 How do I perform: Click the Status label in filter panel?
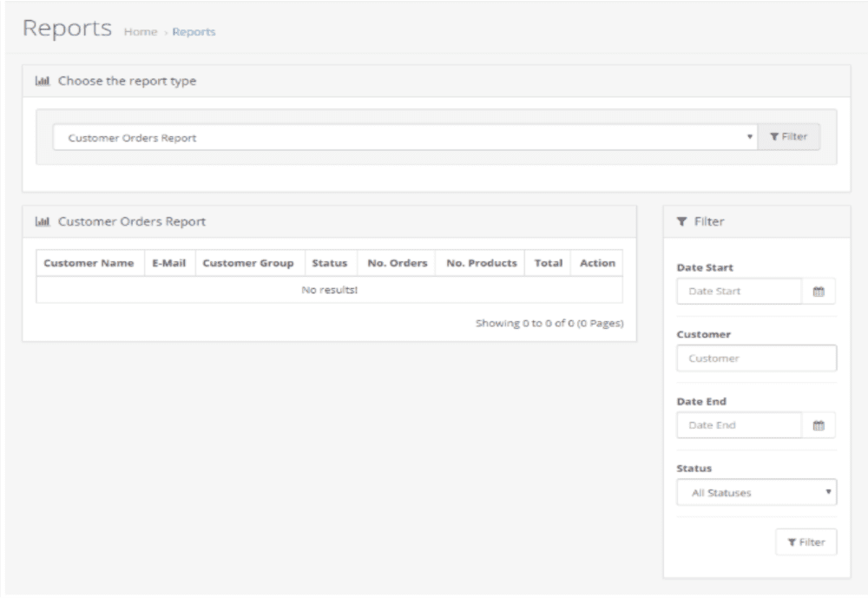coord(694,469)
